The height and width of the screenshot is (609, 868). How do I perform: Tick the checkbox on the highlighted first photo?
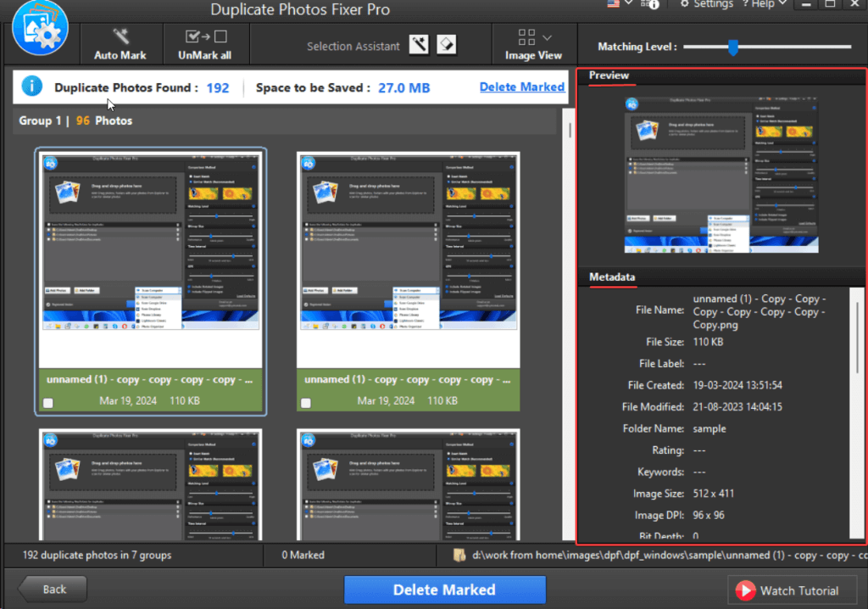[48, 403]
